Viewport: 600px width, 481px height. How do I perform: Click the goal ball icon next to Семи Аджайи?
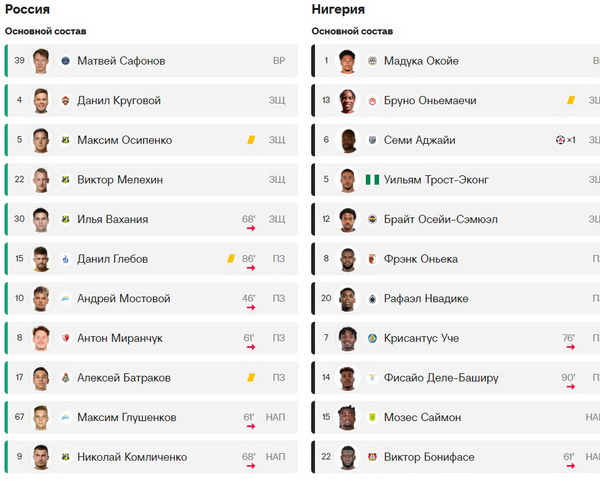[x=560, y=140]
